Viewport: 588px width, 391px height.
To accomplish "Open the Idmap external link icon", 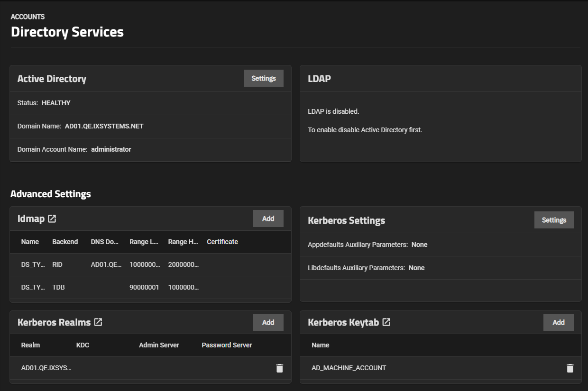I will click(52, 219).
